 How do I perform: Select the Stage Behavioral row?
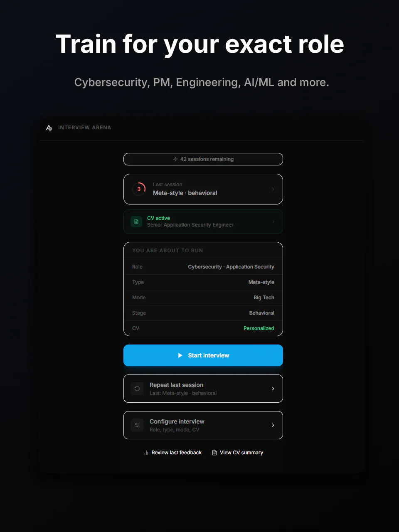click(203, 313)
